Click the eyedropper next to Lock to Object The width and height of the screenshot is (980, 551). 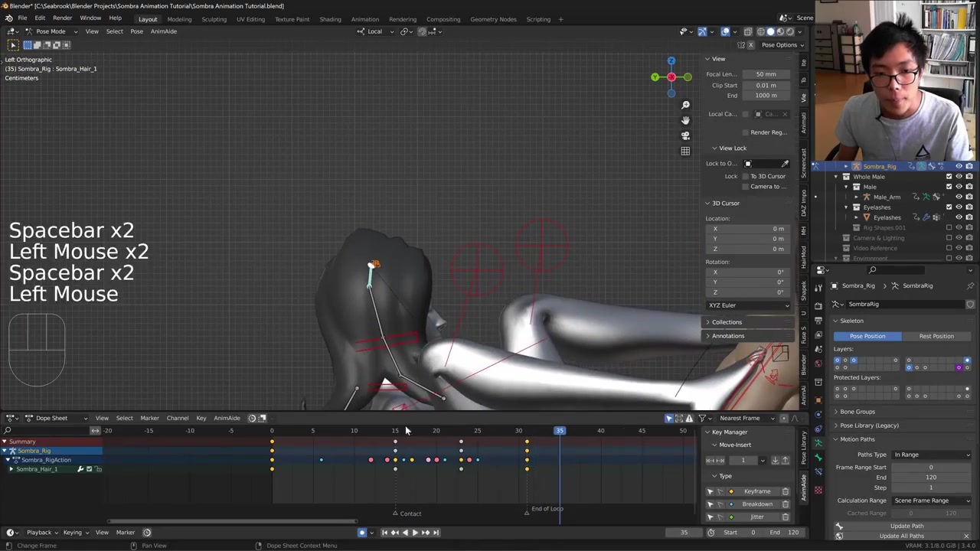coord(785,164)
